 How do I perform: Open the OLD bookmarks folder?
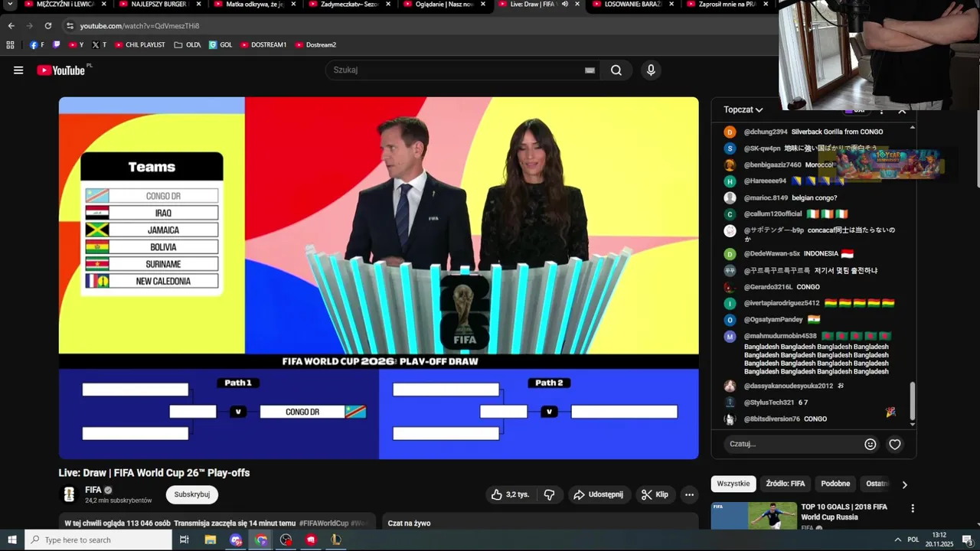[188, 44]
